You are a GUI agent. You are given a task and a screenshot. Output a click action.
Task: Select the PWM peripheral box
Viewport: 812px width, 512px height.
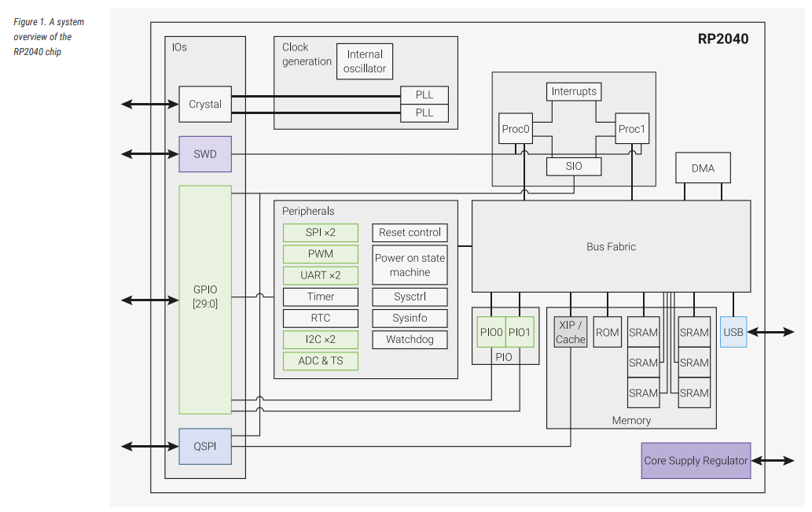click(320, 254)
